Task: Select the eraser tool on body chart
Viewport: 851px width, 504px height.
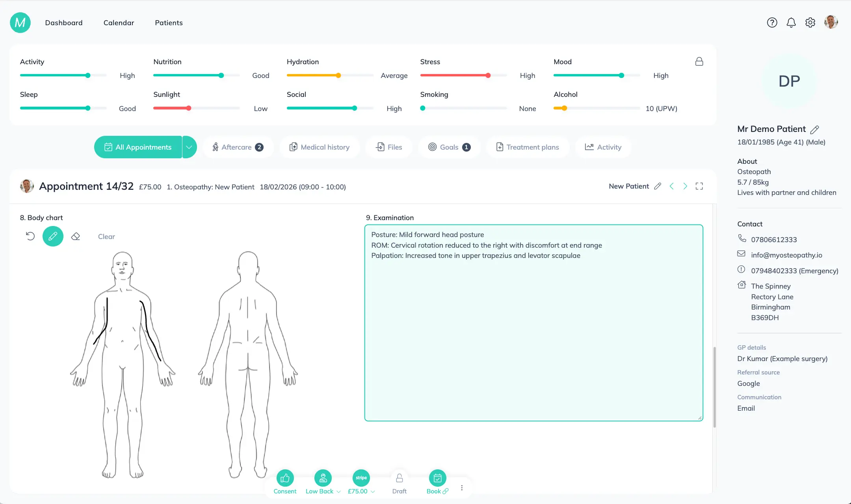Action: point(76,236)
